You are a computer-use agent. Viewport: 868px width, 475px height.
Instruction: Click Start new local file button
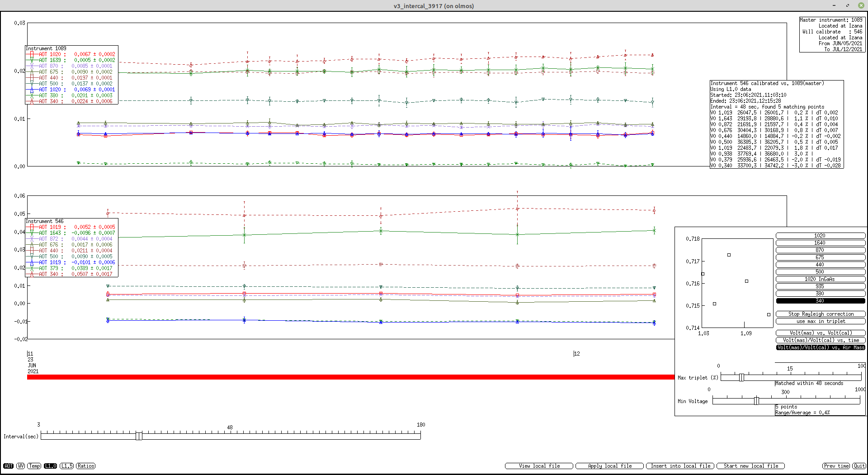click(x=750, y=466)
